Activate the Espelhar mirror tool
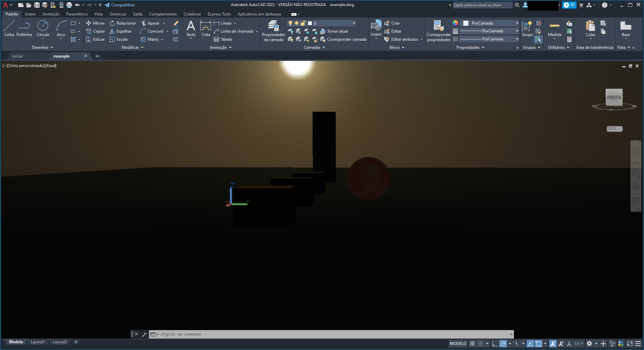644x350 pixels. (120, 31)
